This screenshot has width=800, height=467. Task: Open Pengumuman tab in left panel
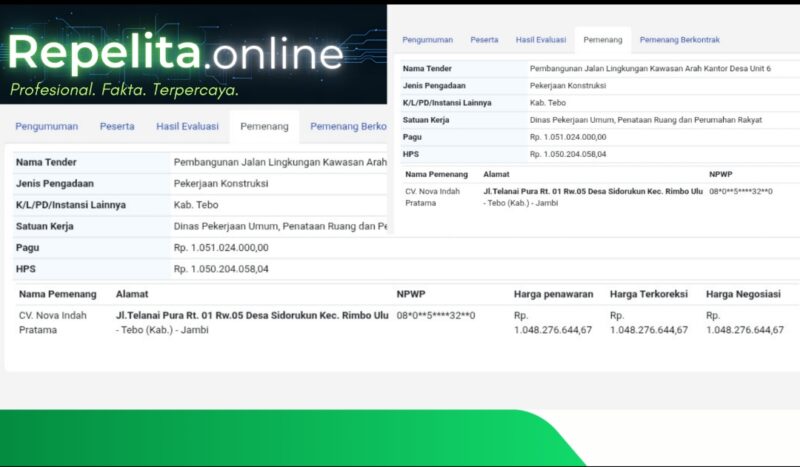pyautogui.click(x=46, y=127)
